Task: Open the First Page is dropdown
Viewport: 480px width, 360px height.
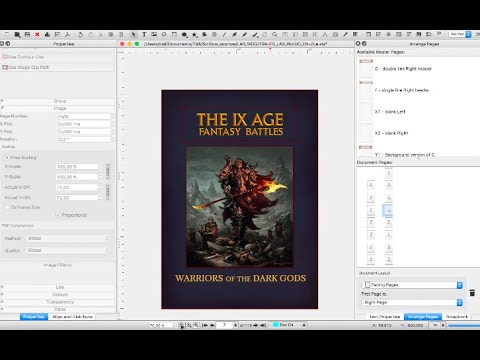Action: pyautogui.click(x=412, y=302)
